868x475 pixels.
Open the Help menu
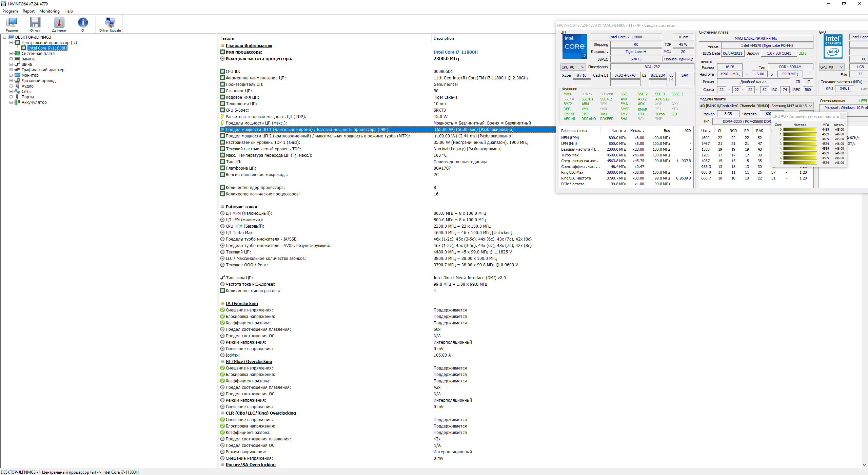68,11
